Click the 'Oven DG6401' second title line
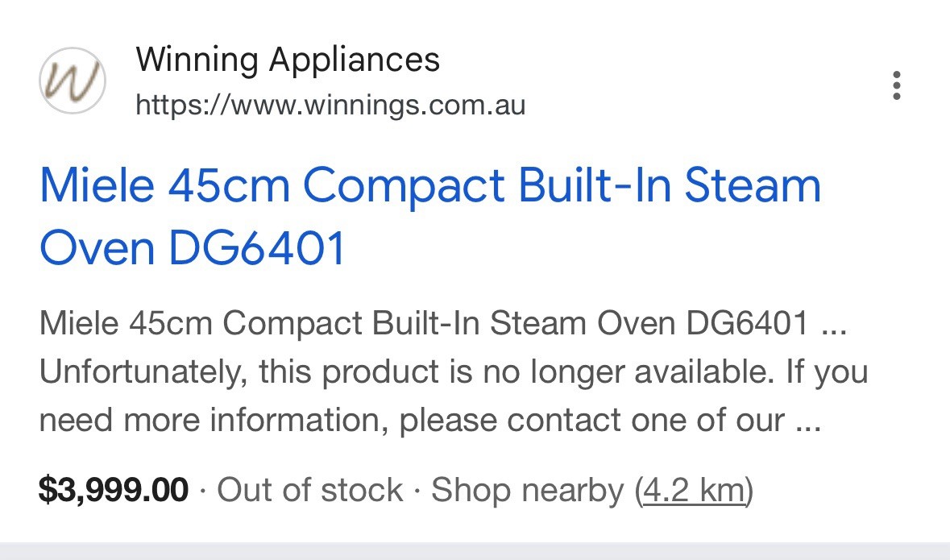The height and width of the screenshot is (560, 950). (193, 247)
